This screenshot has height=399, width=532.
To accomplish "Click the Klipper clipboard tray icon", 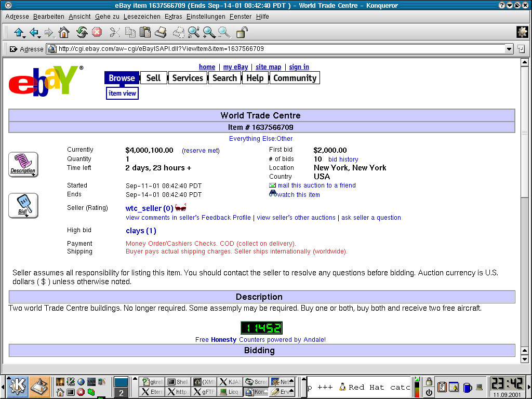I will click(x=442, y=387).
